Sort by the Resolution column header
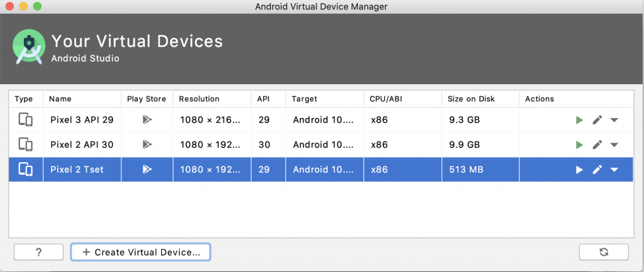This screenshot has width=644, height=272. pyautogui.click(x=212, y=99)
